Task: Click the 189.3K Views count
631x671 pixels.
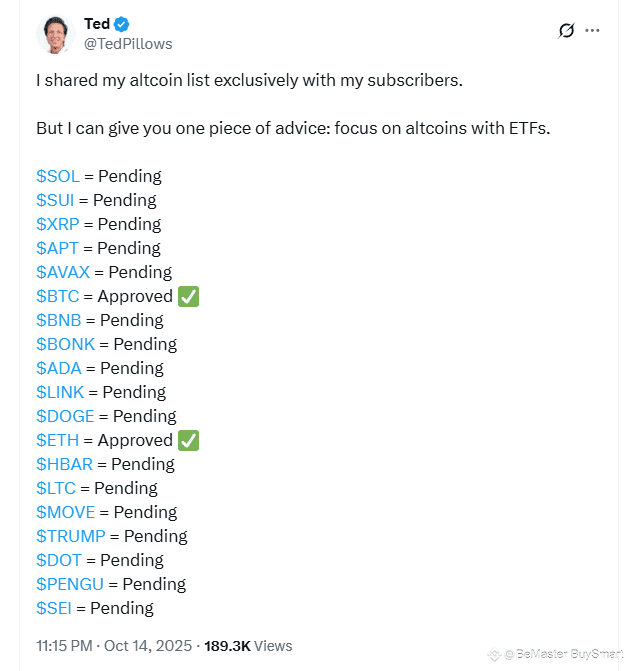Action: [248, 646]
